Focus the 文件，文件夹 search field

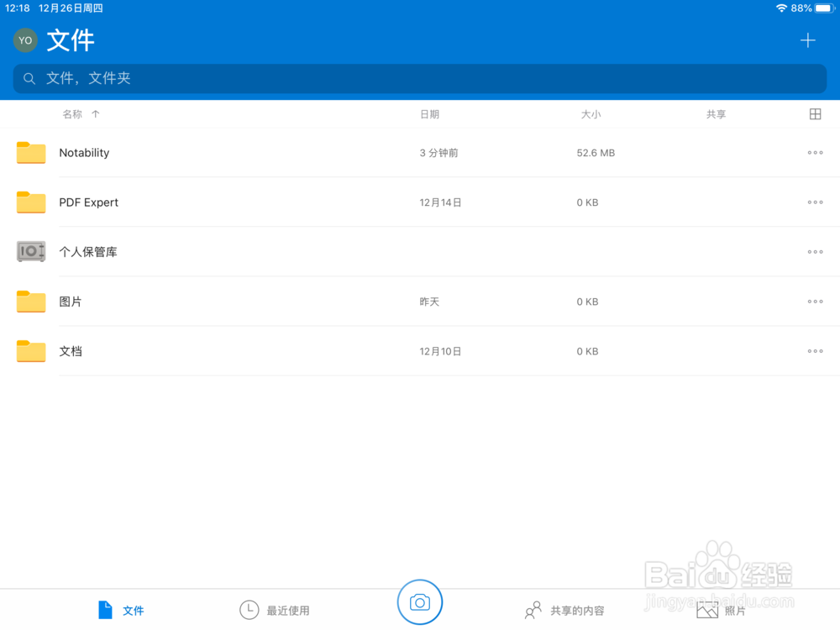point(419,79)
